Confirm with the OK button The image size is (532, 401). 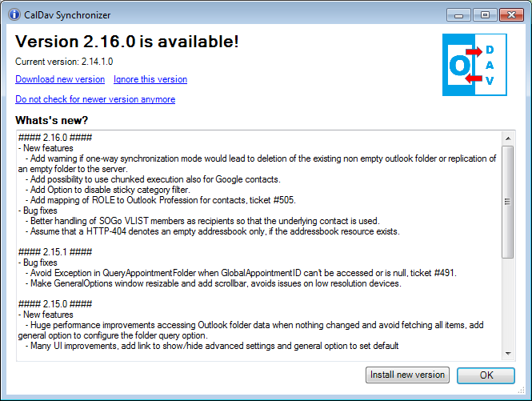(486, 375)
